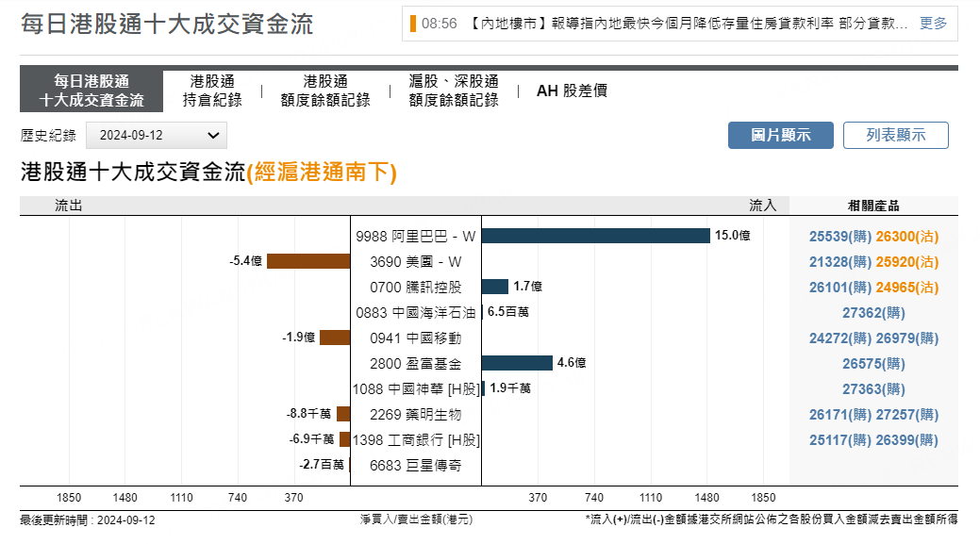This screenshot has height=544, width=980.
Task: Open stock 1398 工商銀行 [H股]
Action: click(x=416, y=440)
